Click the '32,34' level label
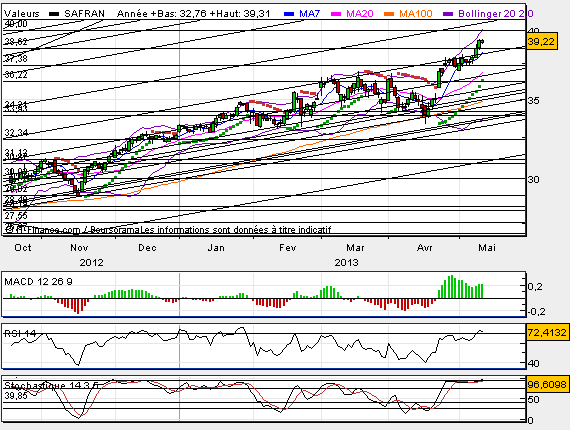 pos(16,133)
